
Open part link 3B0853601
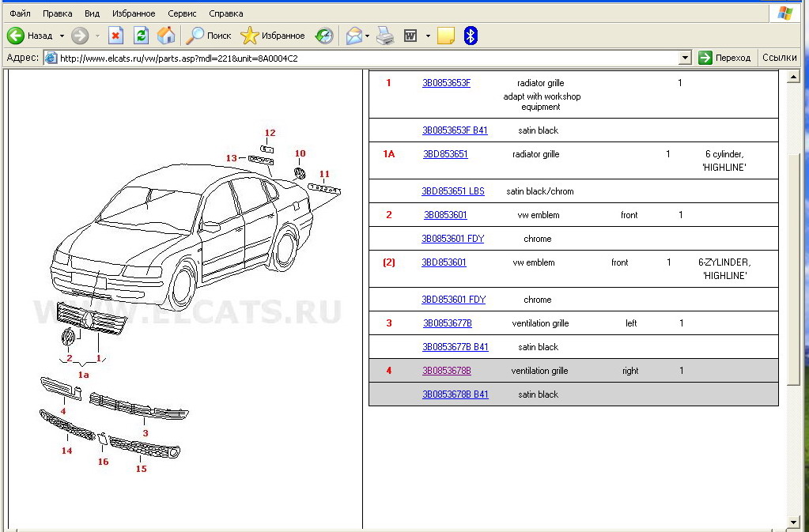click(x=445, y=215)
